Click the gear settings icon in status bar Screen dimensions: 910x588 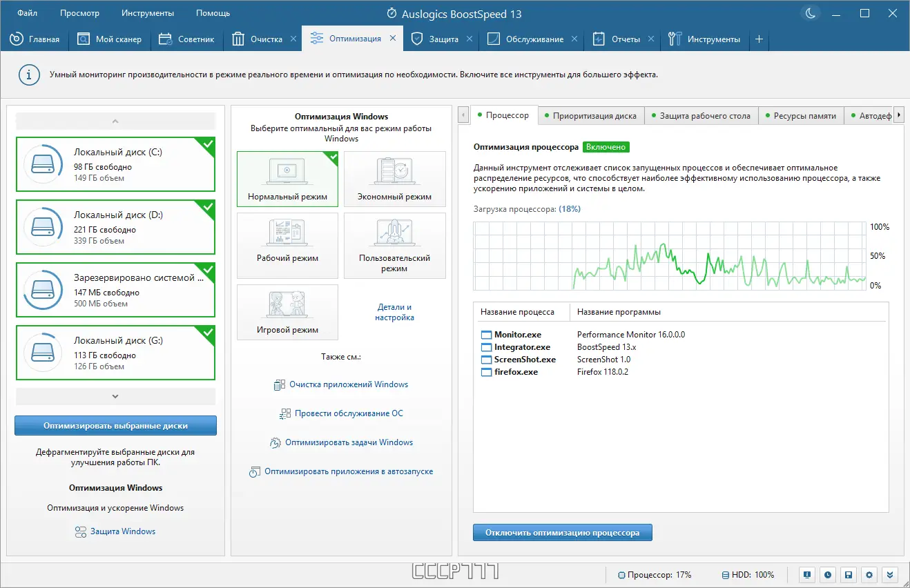[870, 574]
